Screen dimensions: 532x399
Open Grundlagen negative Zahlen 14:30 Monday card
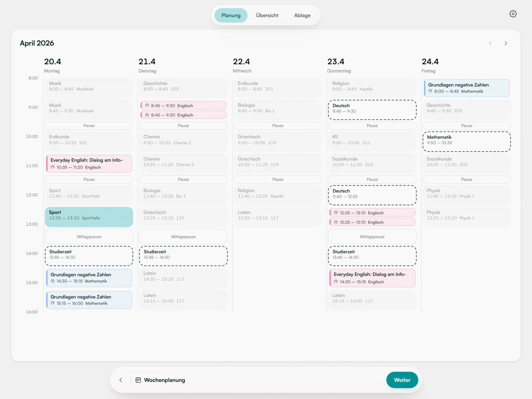(89, 278)
